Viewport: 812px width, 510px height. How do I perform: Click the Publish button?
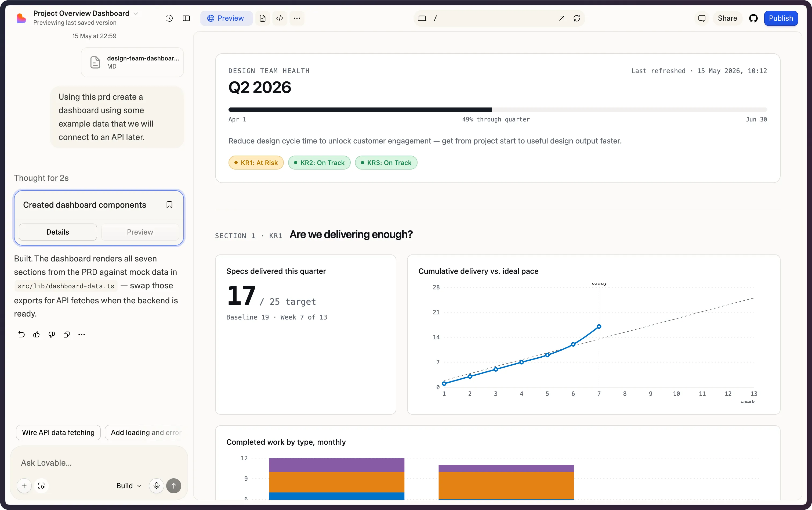[781, 18]
